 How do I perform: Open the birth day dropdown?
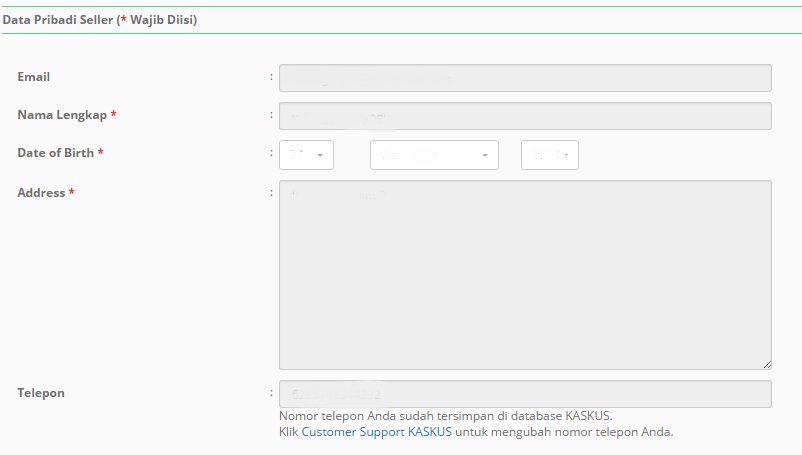[x=306, y=155]
